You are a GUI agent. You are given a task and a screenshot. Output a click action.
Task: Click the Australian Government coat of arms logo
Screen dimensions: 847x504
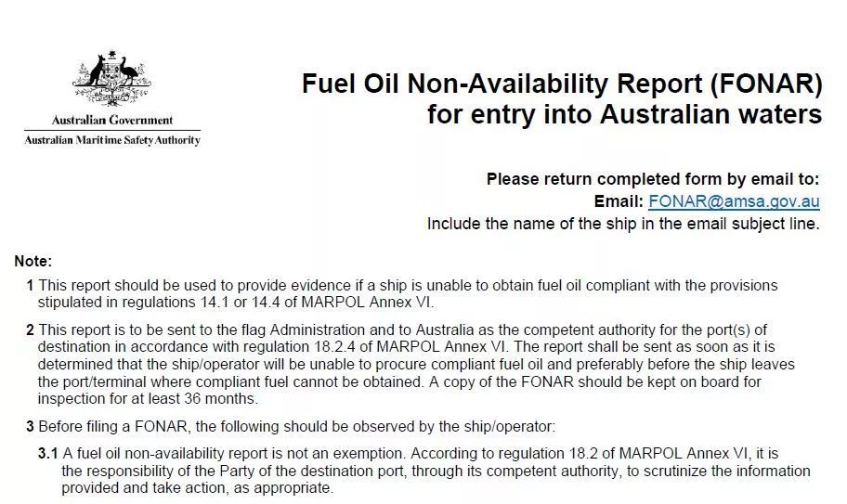point(111,78)
